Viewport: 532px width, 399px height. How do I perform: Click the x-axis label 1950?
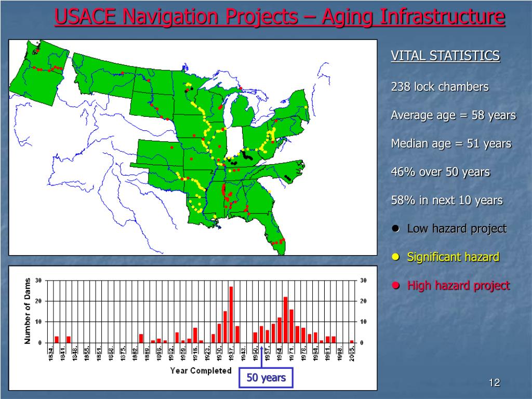(x=256, y=354)
